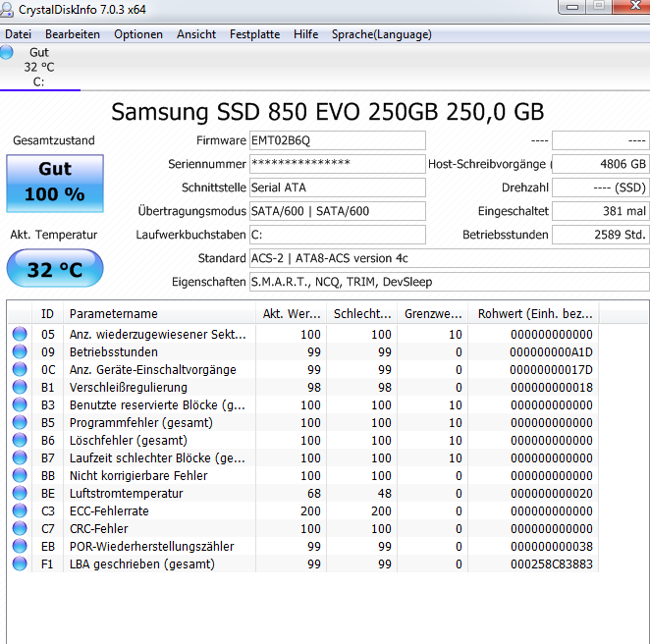Click the Betriebsstunden value 2589 Std.
The image size is (650, 644).
(601, 235)
